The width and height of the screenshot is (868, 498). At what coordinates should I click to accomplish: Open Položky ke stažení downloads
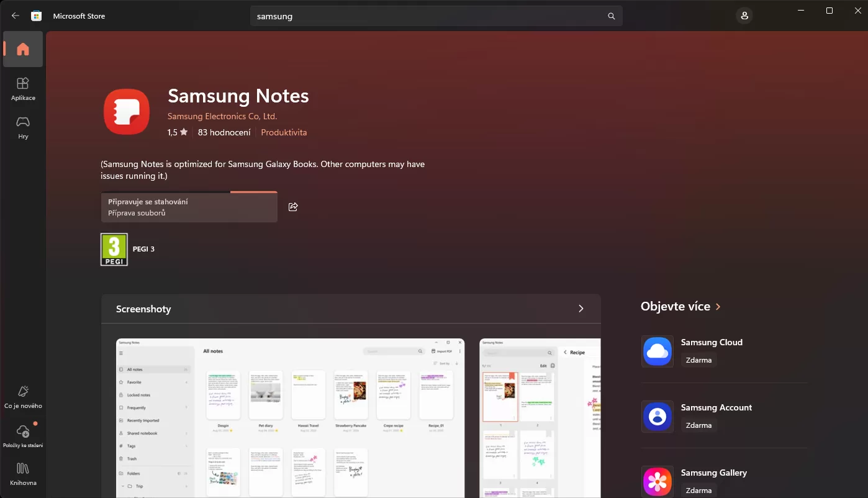23,436
